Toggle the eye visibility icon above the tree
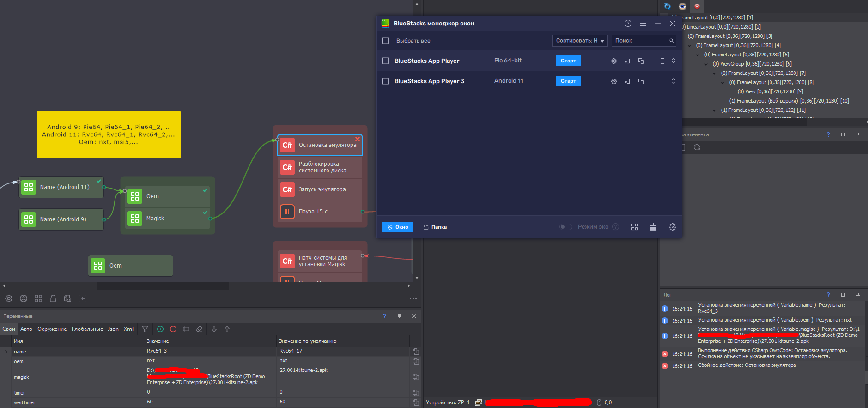 click(x=682, y=6)
